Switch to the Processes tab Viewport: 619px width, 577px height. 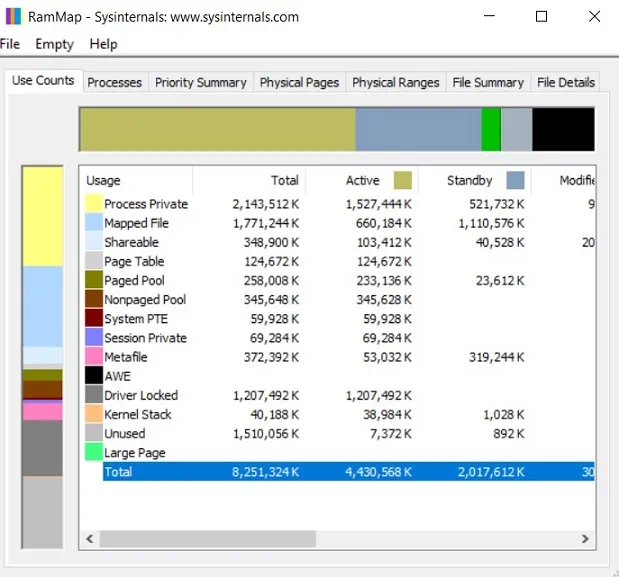pos(114,82)
